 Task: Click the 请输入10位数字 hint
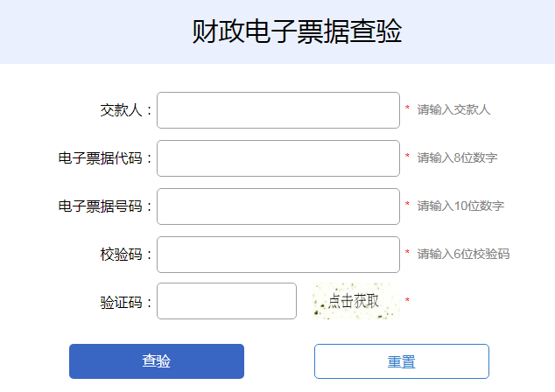[460, 206]
